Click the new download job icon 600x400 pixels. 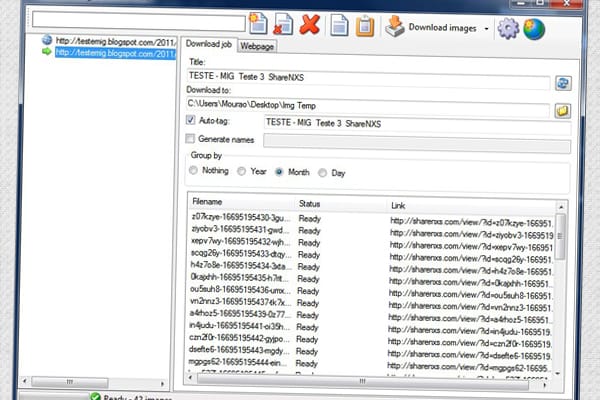pyautogui.click(x=258, y=23)
